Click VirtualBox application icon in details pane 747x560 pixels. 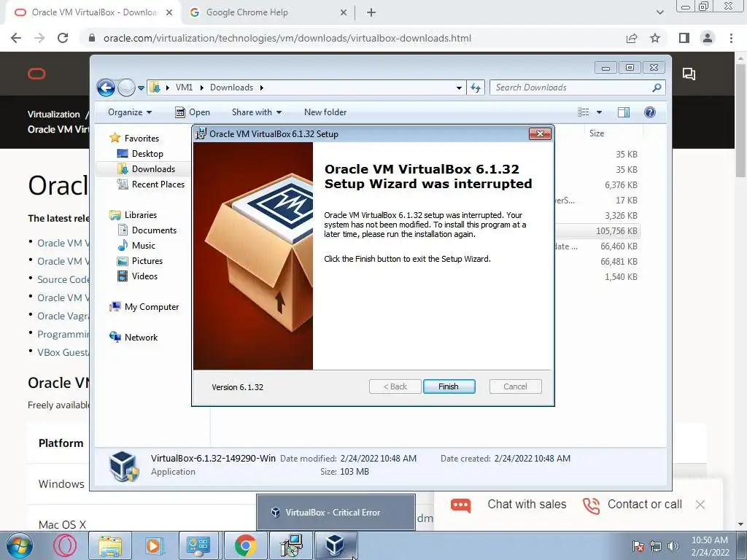[124, 466]
